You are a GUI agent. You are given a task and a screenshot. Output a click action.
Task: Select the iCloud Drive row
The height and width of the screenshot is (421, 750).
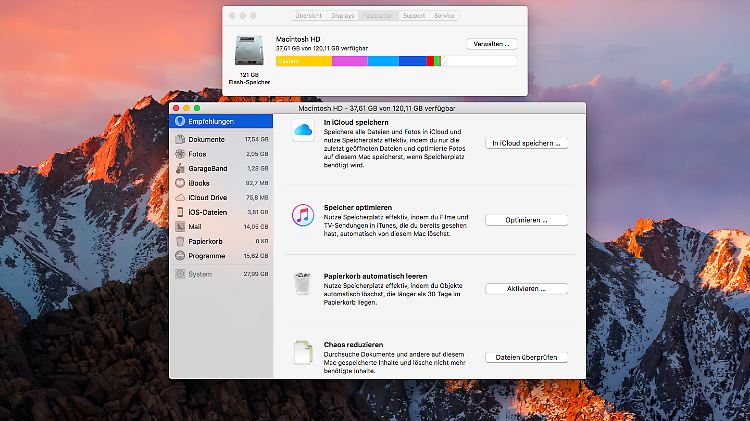221,198
